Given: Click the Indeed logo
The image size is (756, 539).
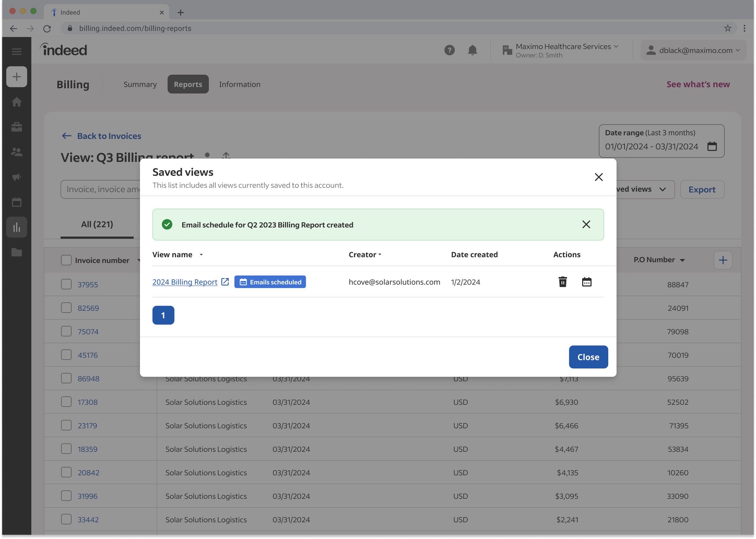Looking at the screenshot, I should tap(64, 50).
